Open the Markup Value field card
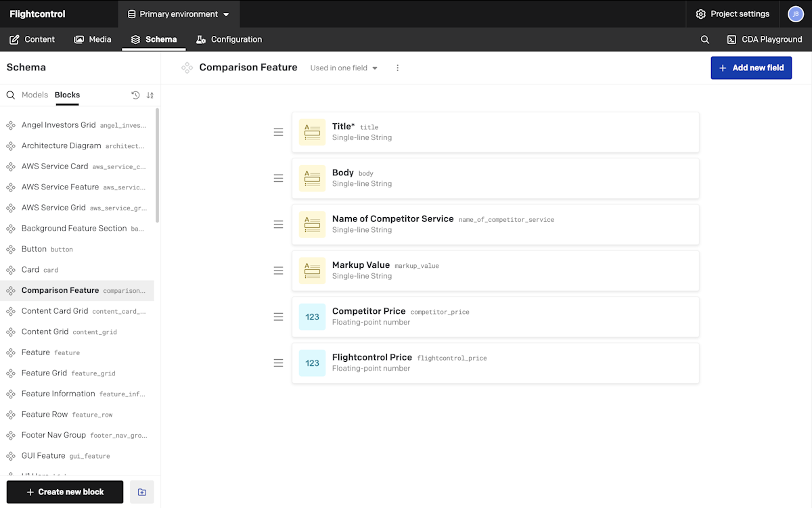This screenshot has height=508, width=812. [495, 270]
